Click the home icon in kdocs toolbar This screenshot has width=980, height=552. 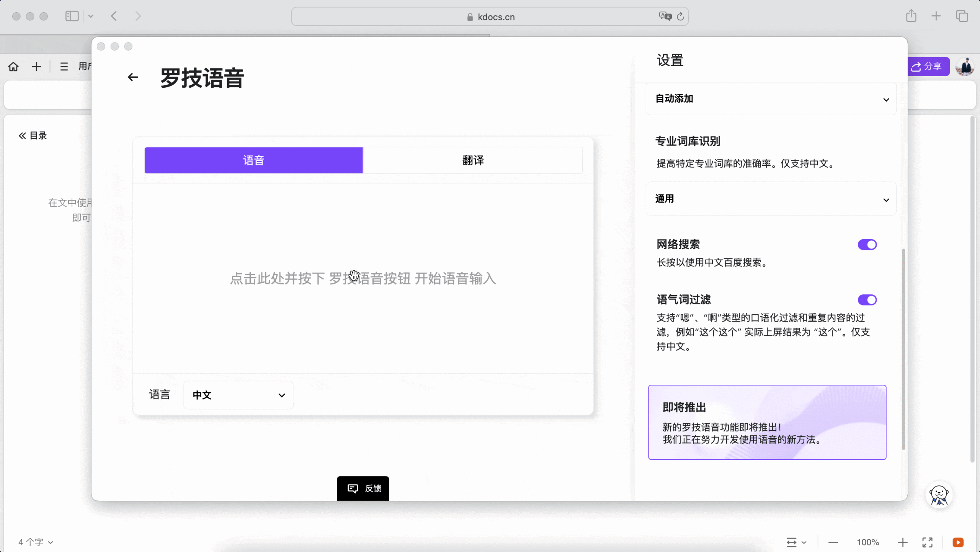[13, 67]
